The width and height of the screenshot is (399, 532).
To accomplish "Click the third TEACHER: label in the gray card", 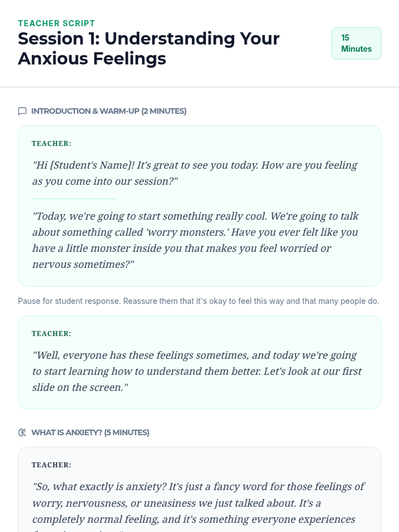I will 52,465.
